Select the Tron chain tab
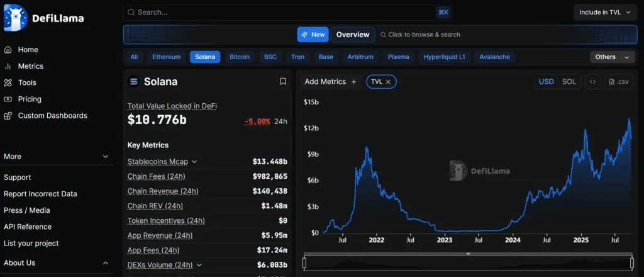The height and width of the screenshot is (277, 644). tap(297, 57)
